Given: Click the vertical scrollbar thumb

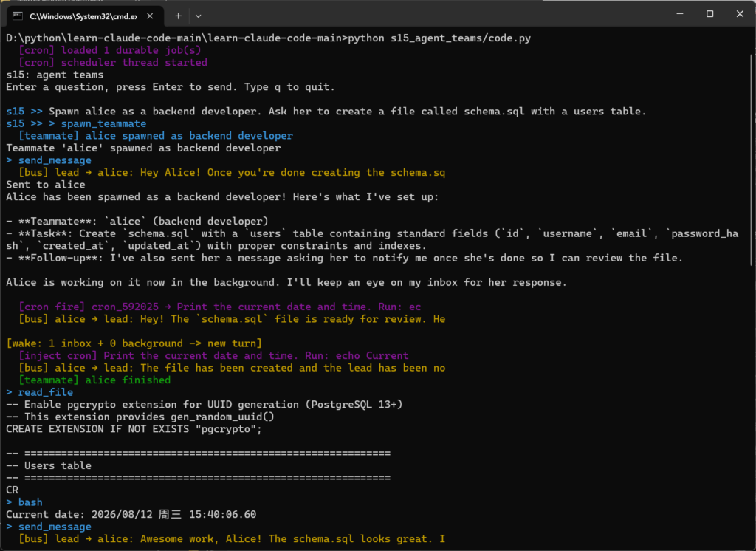Looking at the screenshot, I should 751,160.
